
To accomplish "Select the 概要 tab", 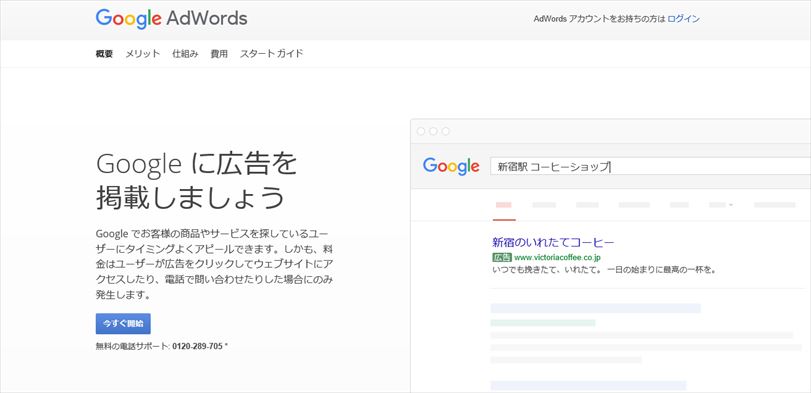I will pos(104,54).
